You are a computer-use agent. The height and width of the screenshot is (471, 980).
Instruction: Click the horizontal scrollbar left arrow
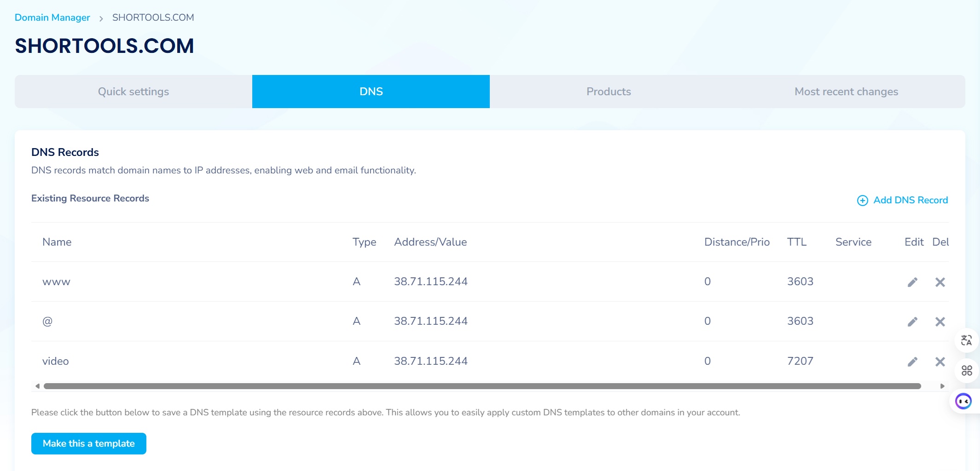[x=37, y=386]
